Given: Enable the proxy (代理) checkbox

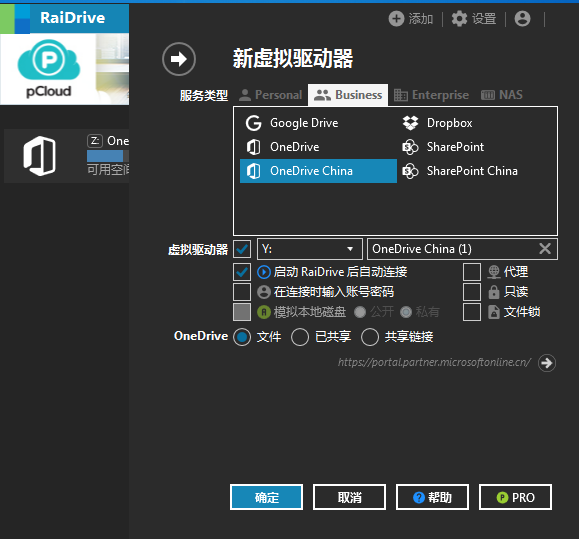Looking at the screenshot, I should click(472, 272).
